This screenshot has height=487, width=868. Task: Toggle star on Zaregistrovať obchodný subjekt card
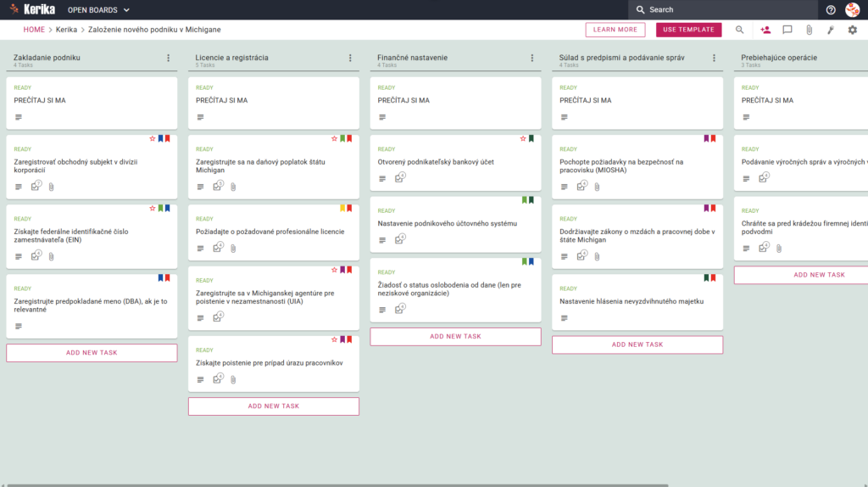coord(153,138)
